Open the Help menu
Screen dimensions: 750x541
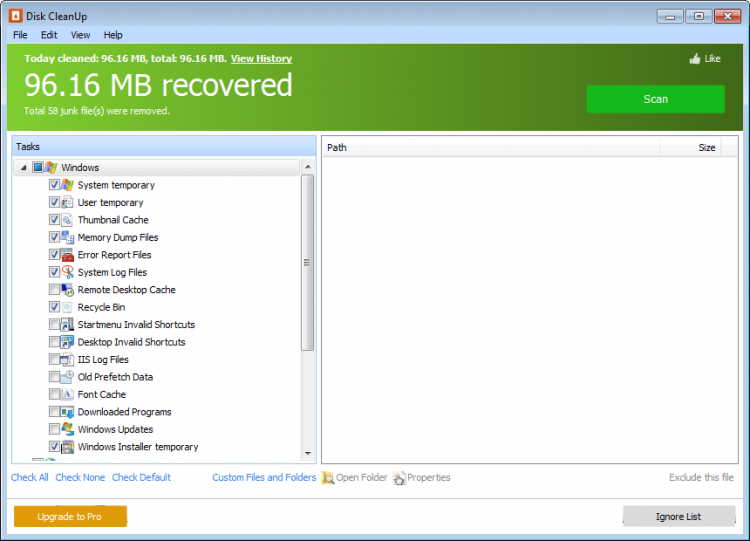click(113, 35)
